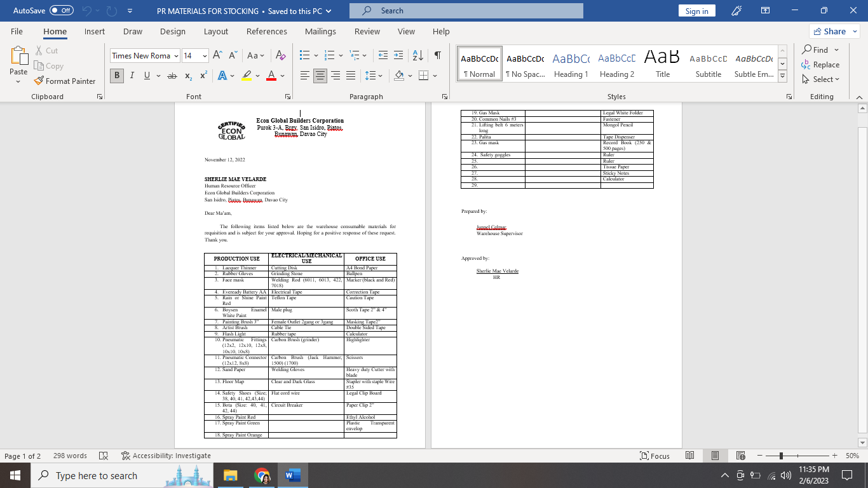Open the Ribbon Display Options icon
The width and height of the screenshot is (868, 488).
click(x=766, y=11)
